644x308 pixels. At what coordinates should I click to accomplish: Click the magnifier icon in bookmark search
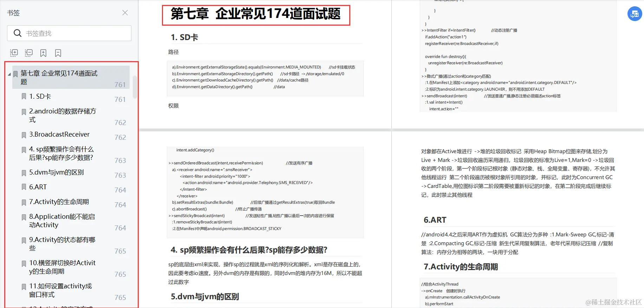click(17, 33)
